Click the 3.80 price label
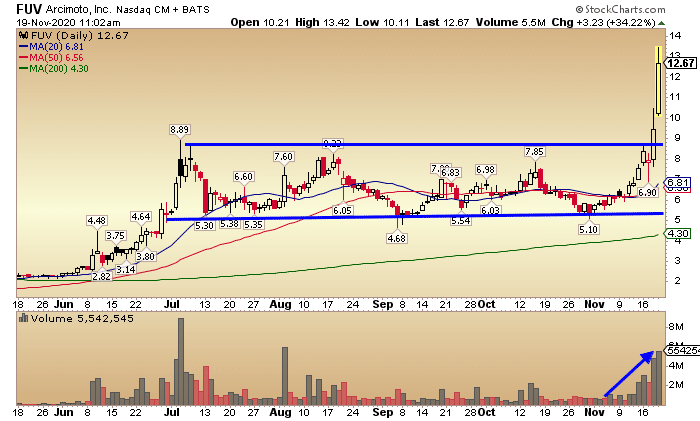 146,256
